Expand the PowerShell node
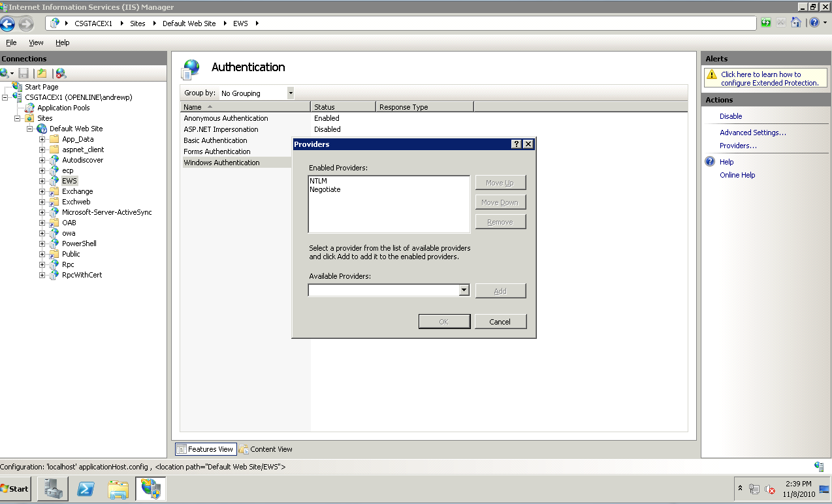The width and height of the screenshot is (832, 504). 42,244
